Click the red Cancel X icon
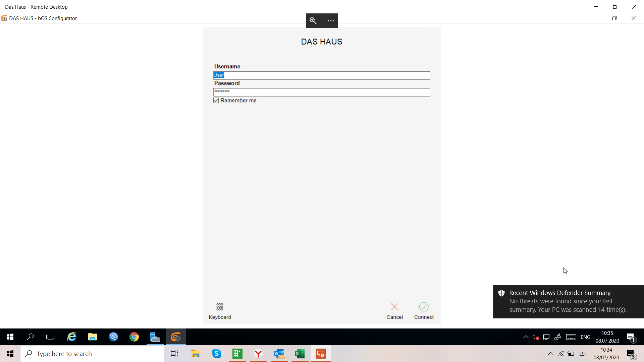 pyautogui.click(x=394, y=307)
